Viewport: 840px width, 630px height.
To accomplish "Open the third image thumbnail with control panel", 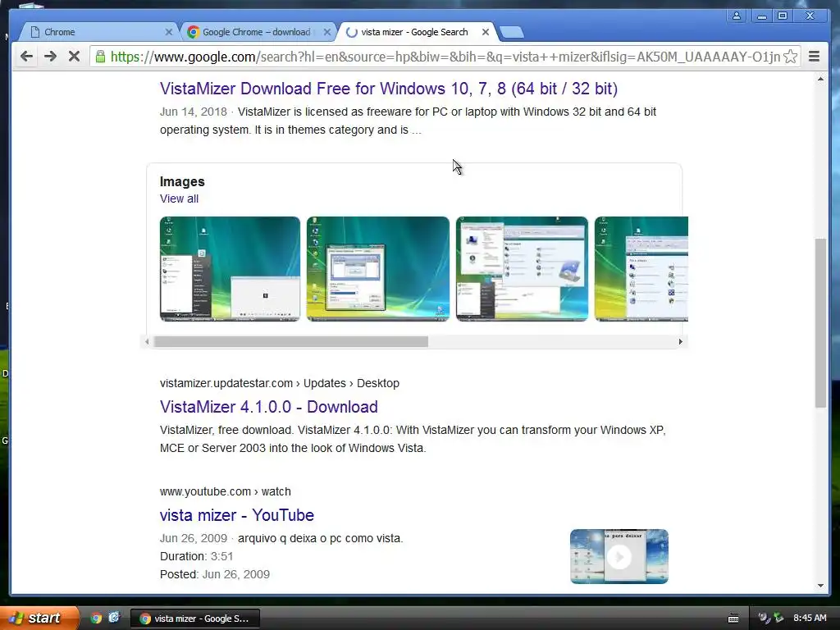I will click(x=522, y=269).
